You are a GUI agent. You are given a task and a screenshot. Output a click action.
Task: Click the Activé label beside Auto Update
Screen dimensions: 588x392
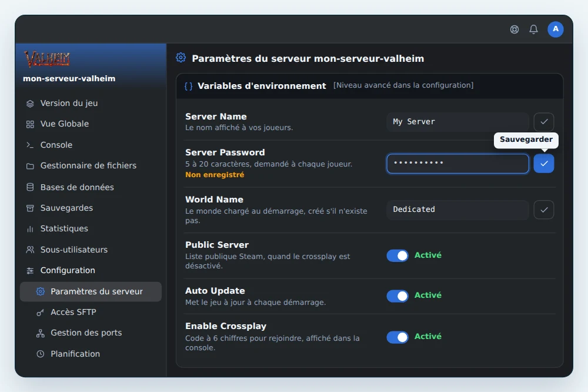428,295
